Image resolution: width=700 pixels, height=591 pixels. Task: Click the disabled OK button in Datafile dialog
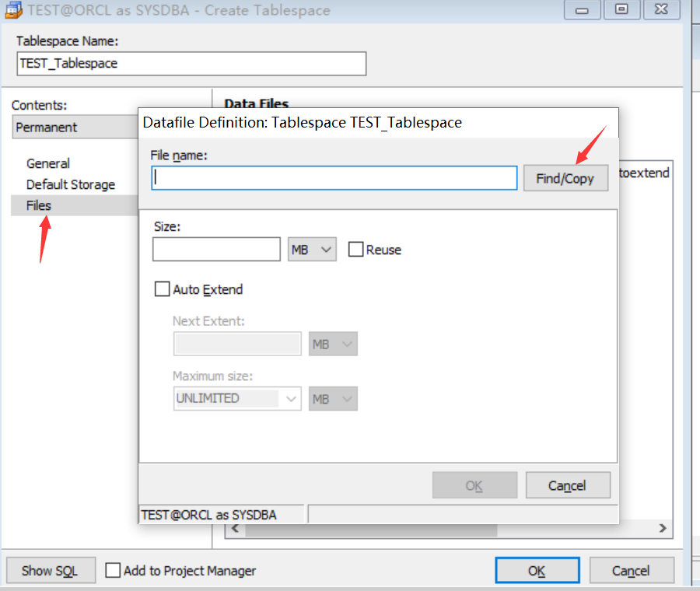474,485
